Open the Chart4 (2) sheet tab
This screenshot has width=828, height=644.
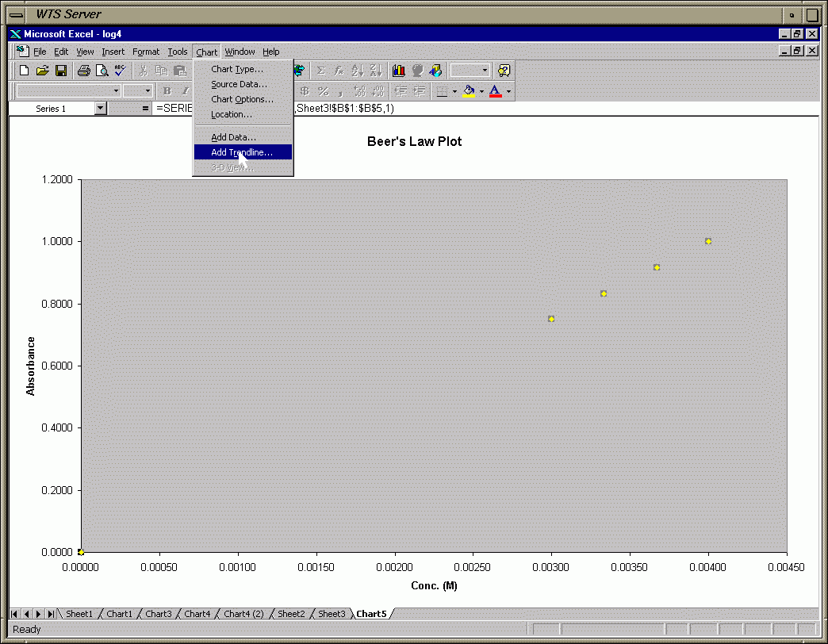point(243,614)
